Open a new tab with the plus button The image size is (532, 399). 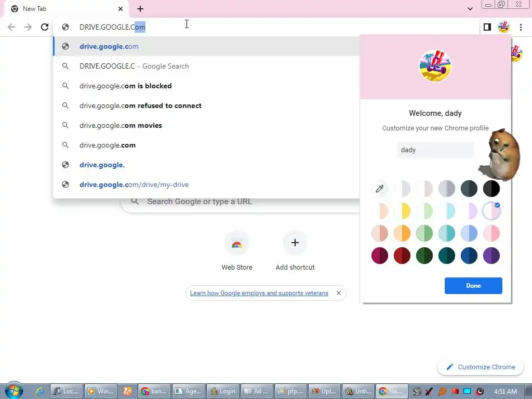(140, 9)
